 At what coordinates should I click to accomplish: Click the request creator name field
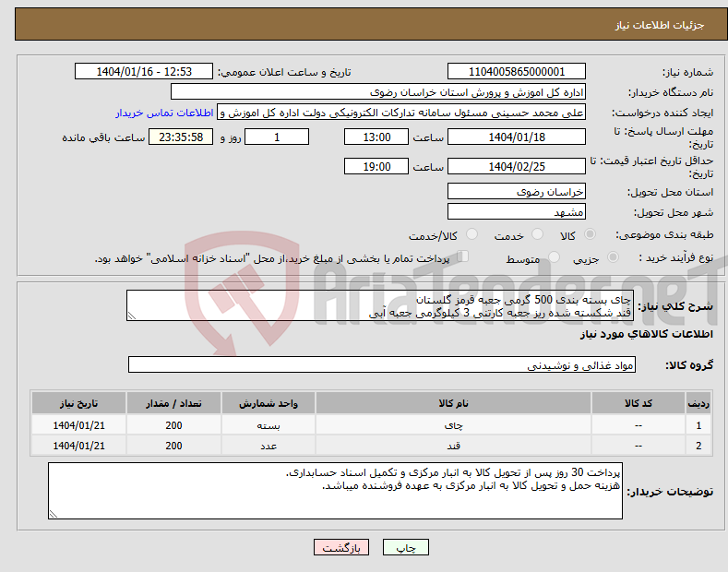pyautogui.click(x=401, y=113)
